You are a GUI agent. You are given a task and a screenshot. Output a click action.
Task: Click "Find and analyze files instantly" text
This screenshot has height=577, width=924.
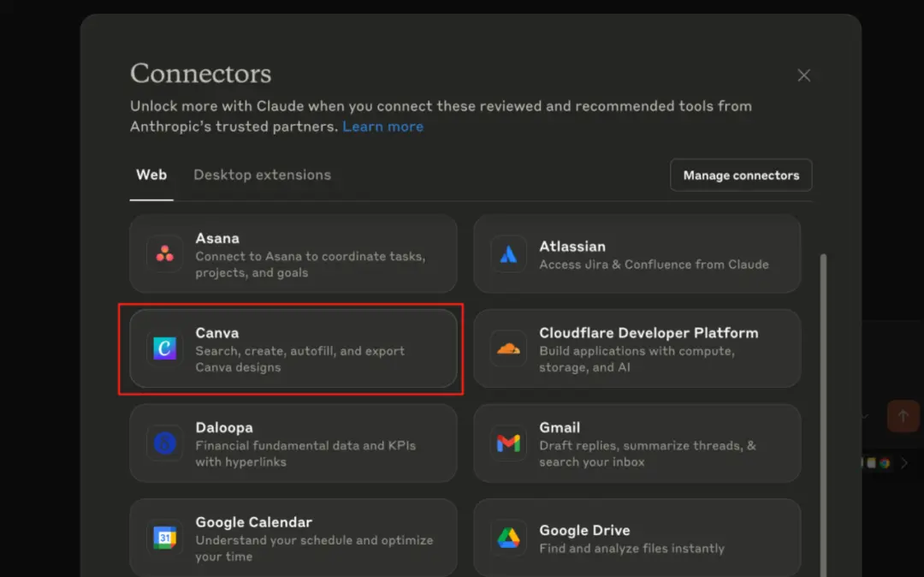631,549
